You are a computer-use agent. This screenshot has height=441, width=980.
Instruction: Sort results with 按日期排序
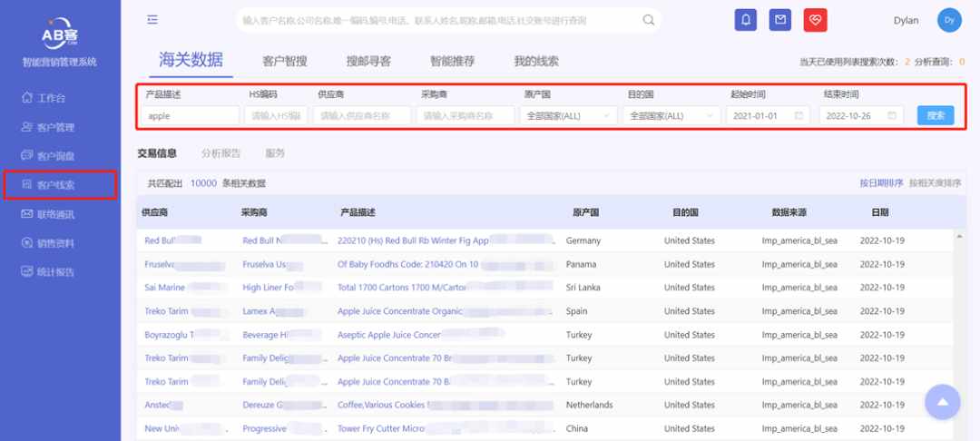(x=881, y=183)
